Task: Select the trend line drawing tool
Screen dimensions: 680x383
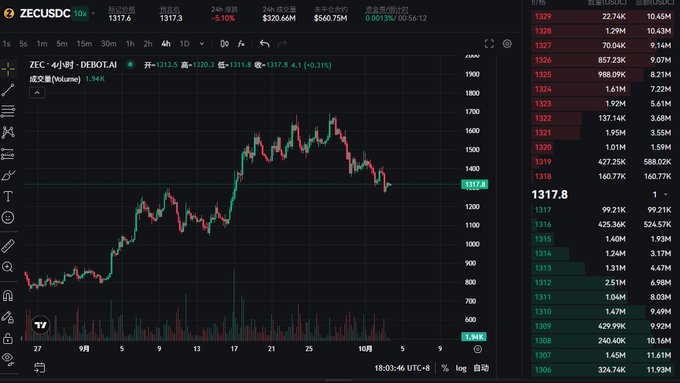Action: [x=8, y=90]
